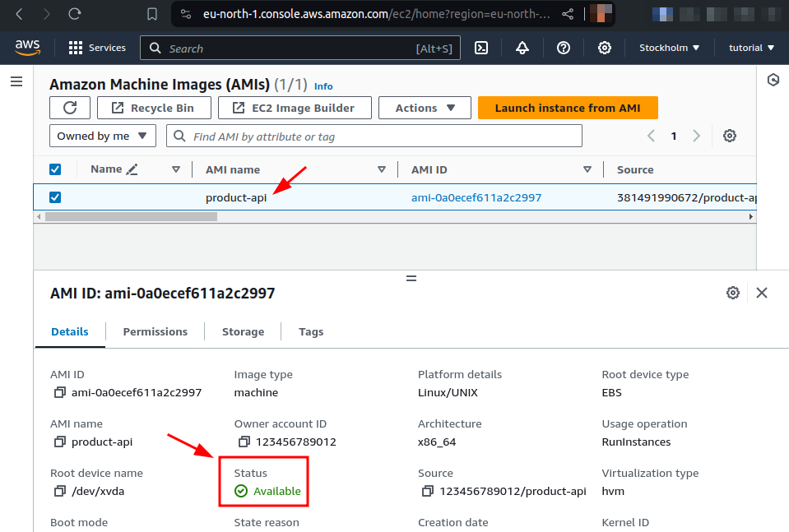Open the Owned by me filter dropdown
Image resolution: width=789 pixels, height=532 pixels.
102,135
